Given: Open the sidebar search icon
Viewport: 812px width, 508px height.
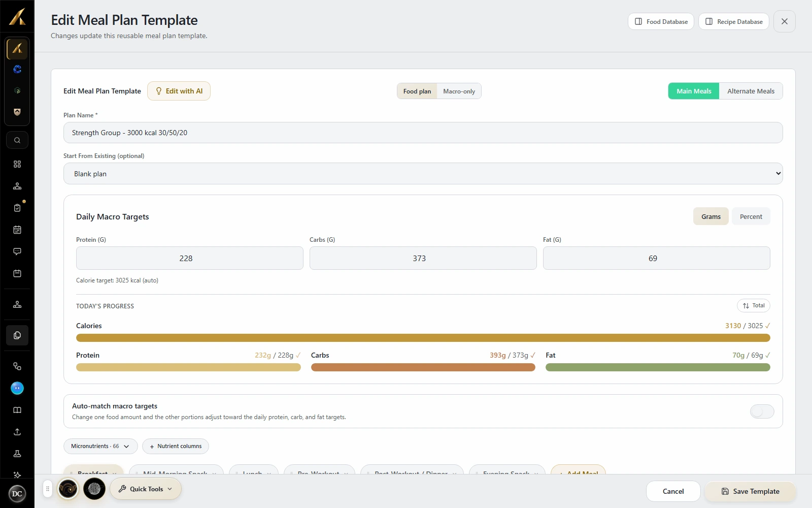Looking at the screenshot, I should click(x=17, y=140).
